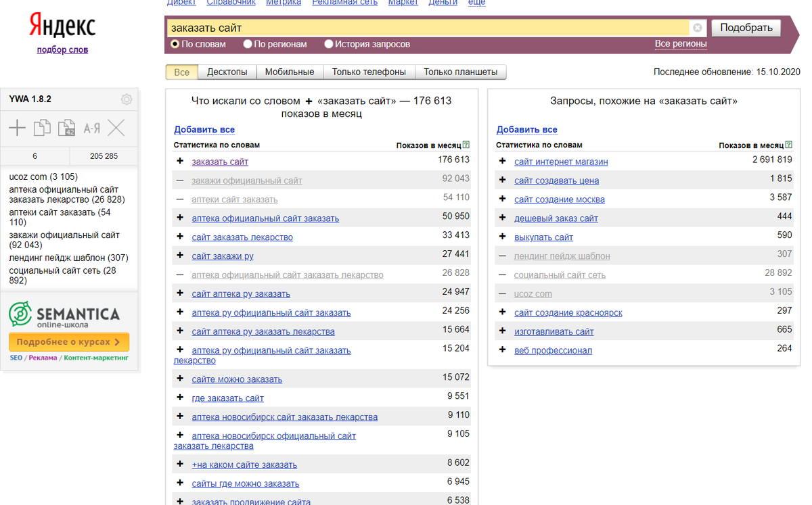Viewport: 812px width, 505px height.
Task: Open '+на каком сайте заказать' query link
Action: (x=244, y=464)
